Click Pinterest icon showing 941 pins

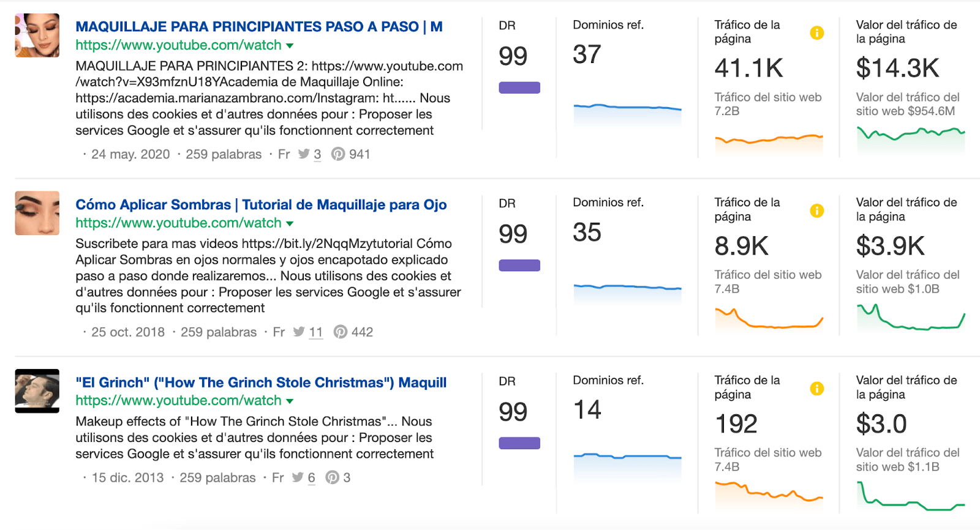[x=338, y=154]
